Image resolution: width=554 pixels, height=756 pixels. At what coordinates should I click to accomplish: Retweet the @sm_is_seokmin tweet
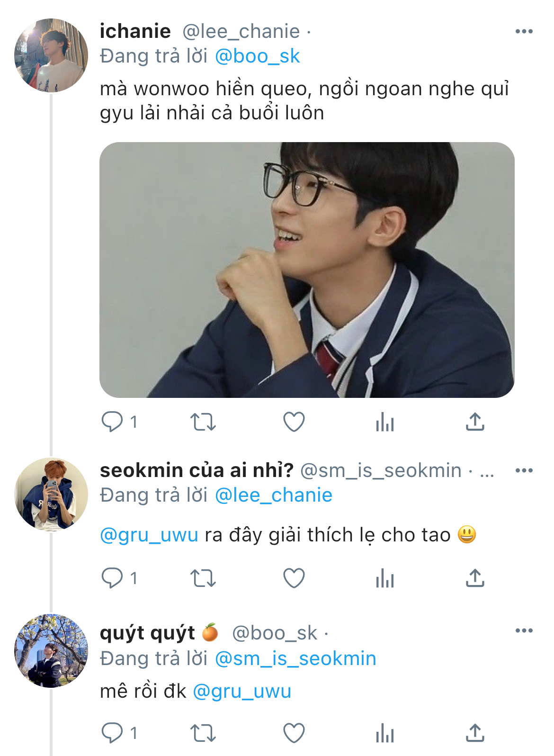point(203,578)
